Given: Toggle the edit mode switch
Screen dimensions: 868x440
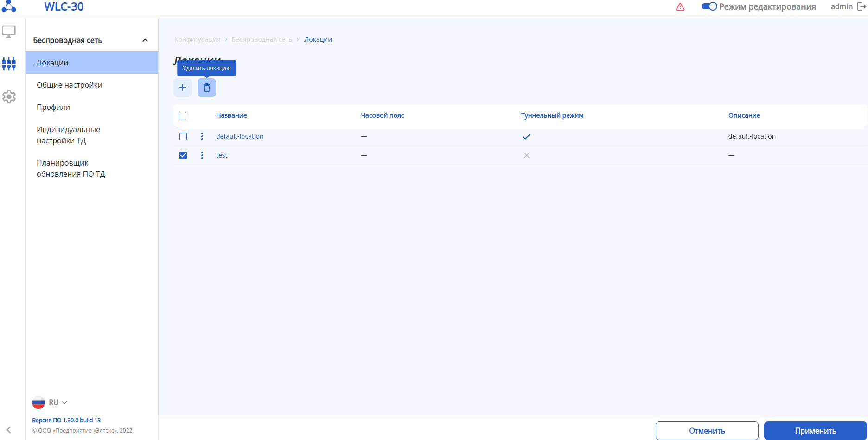Looking at the screenshot, I should pyautogui.click(x=709, y=6).
